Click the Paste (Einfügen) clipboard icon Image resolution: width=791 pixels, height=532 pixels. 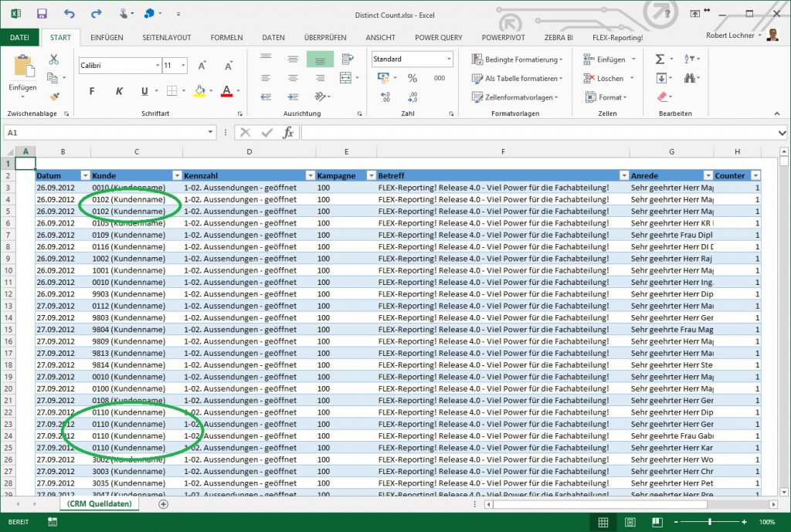[23, 66]
